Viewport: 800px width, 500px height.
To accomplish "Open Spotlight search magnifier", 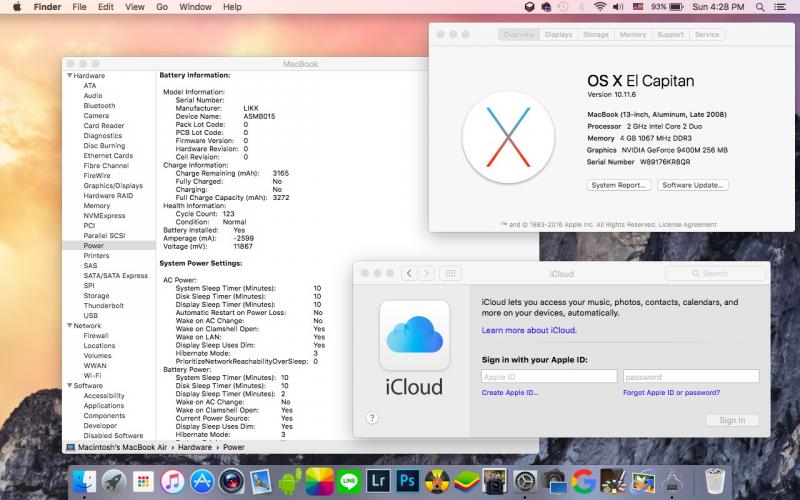I will [x=760, y=7].
